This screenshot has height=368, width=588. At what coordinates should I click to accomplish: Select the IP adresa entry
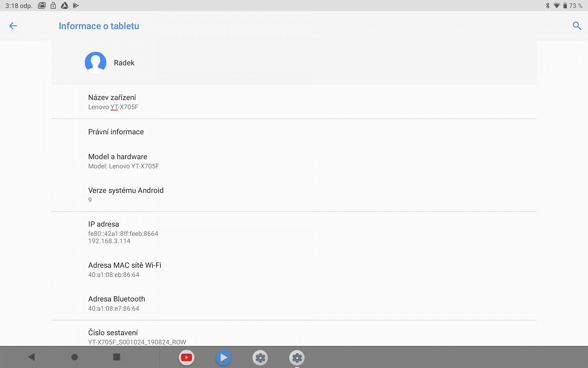pyautogui.click(x=294, y=232)
